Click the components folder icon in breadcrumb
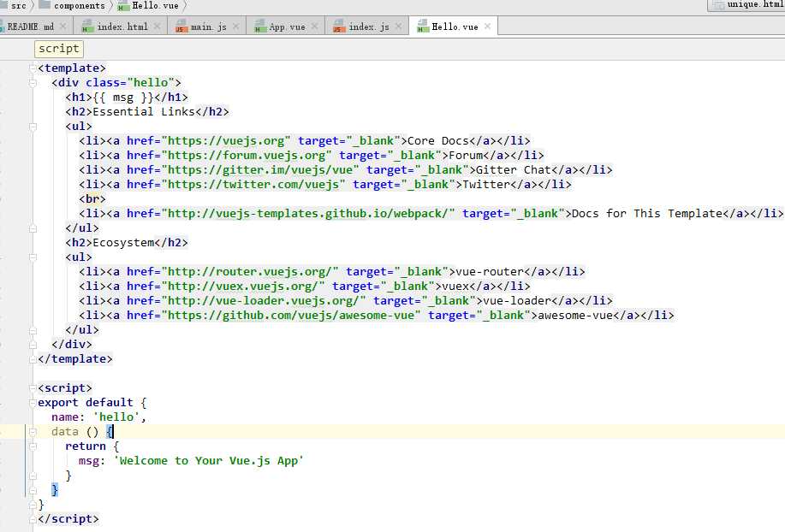The width and height of the screenshot is (785, 532). click(44, 5)
